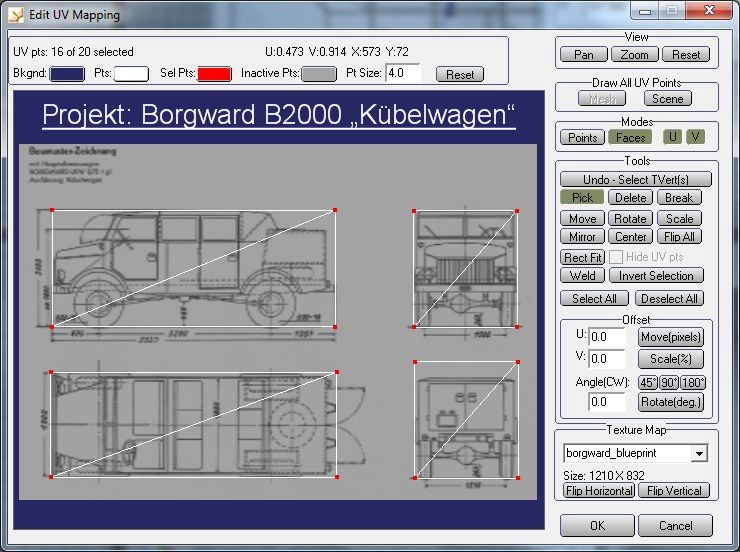Click the Delete tool button
Image resolution: width=740 pixels, height=552 pixels.
[631, 197]
